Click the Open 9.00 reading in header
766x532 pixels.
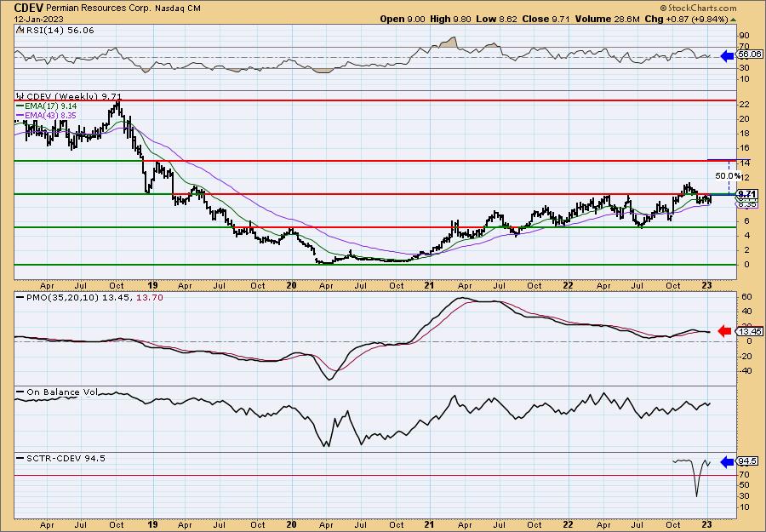point(403,19)
